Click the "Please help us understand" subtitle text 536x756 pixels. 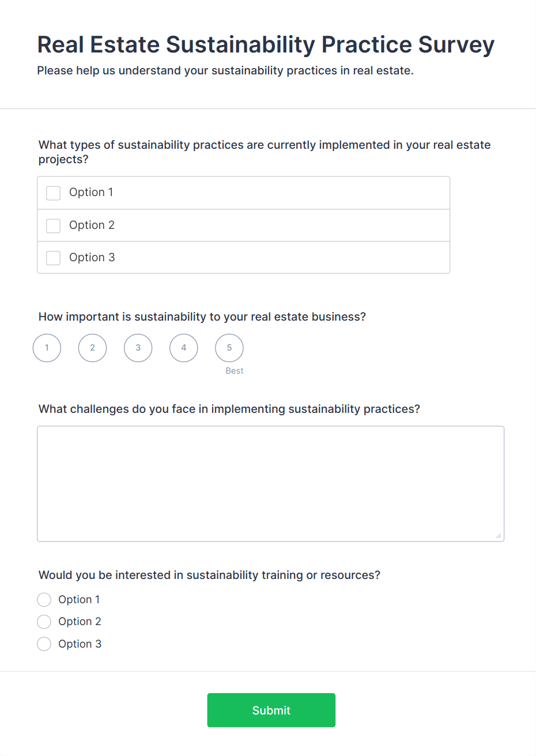[x=225, y=71]
